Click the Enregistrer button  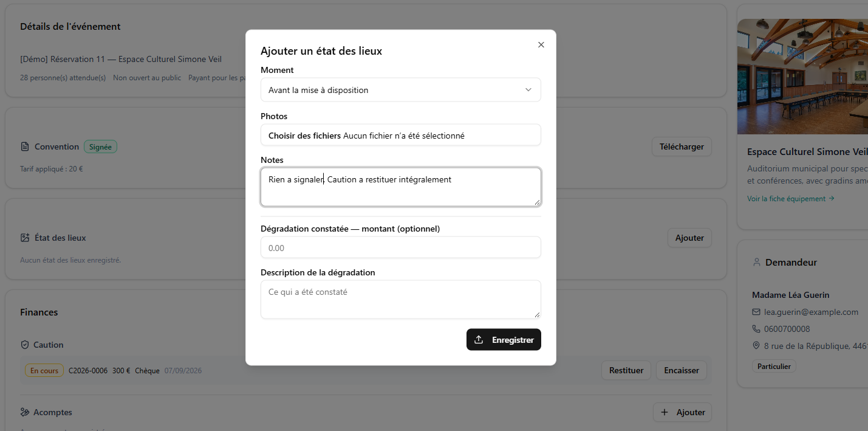504,340
